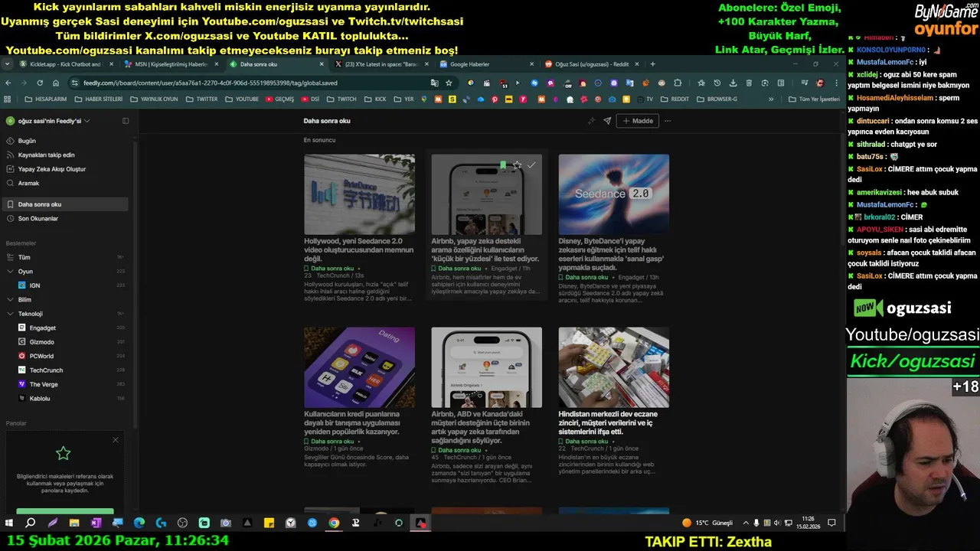
Task: Go back in Chrome
Action: [8, 83]
